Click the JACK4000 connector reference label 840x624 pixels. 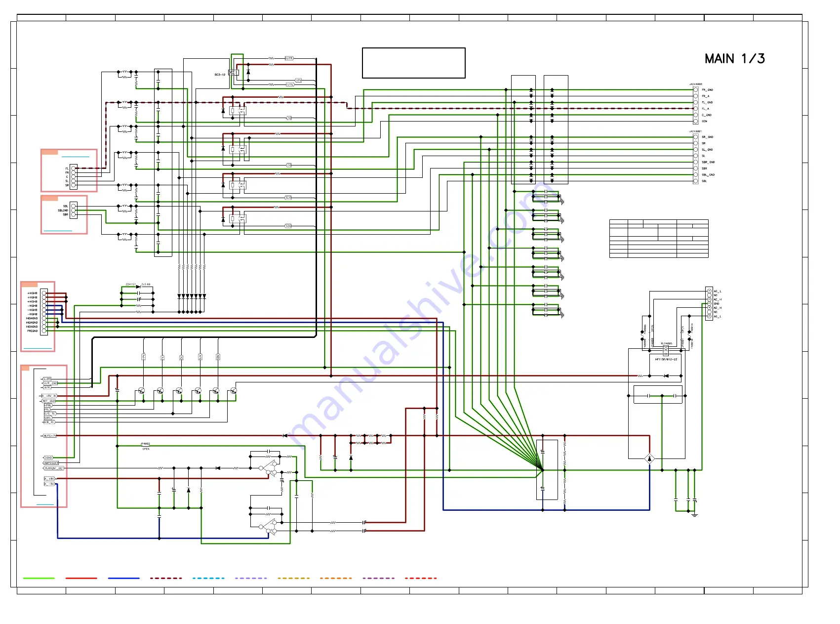pos(695,84)
